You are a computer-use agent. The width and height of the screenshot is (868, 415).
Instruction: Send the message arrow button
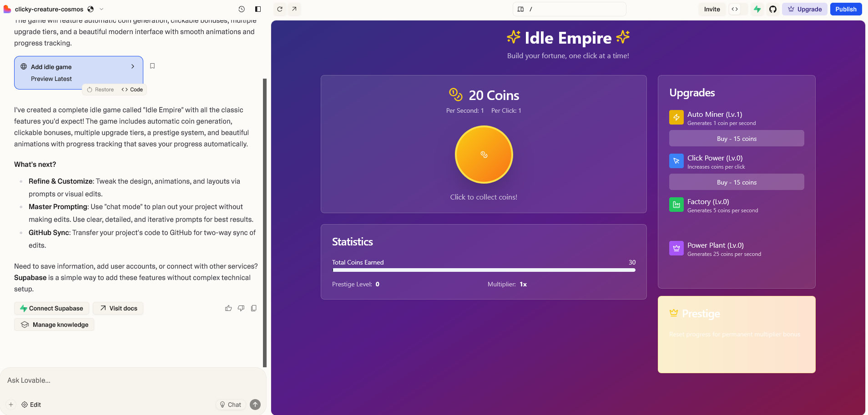[x=256, y=405]
